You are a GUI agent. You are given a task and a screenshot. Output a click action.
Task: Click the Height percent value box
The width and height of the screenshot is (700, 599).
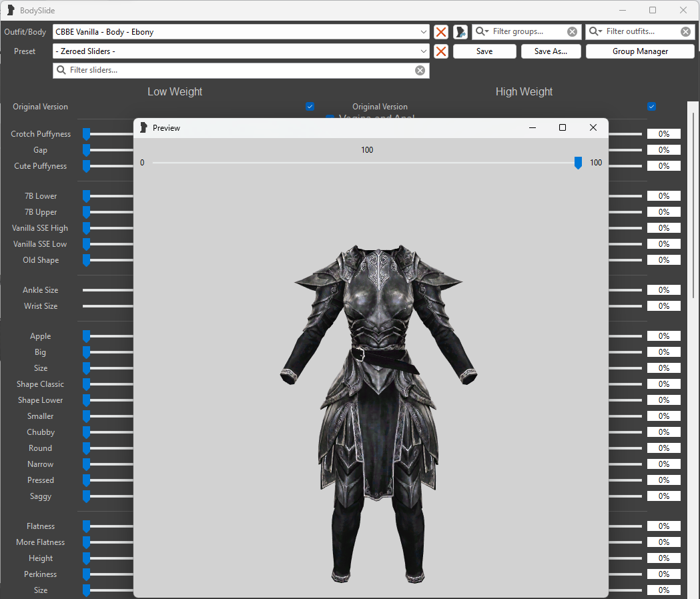(x=664, y=558)
